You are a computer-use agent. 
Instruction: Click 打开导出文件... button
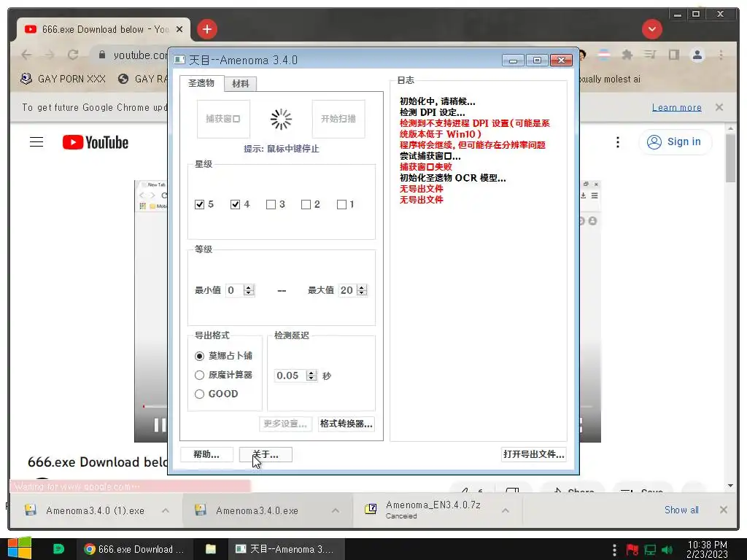(534, 454)
